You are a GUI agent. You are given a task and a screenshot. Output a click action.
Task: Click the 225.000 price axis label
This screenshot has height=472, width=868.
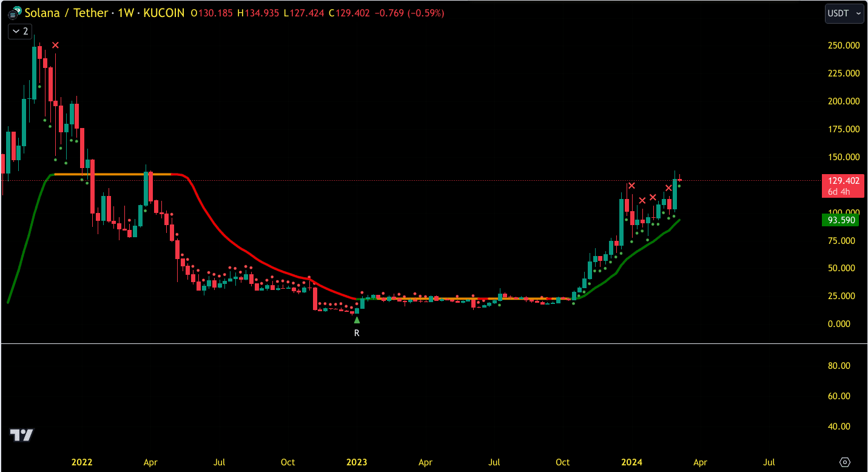[844, 73]
